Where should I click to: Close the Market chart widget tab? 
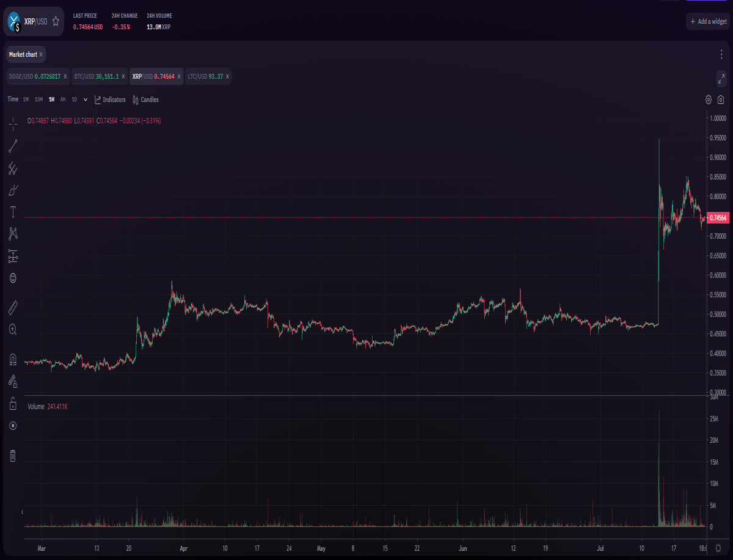tap(41, 54)
